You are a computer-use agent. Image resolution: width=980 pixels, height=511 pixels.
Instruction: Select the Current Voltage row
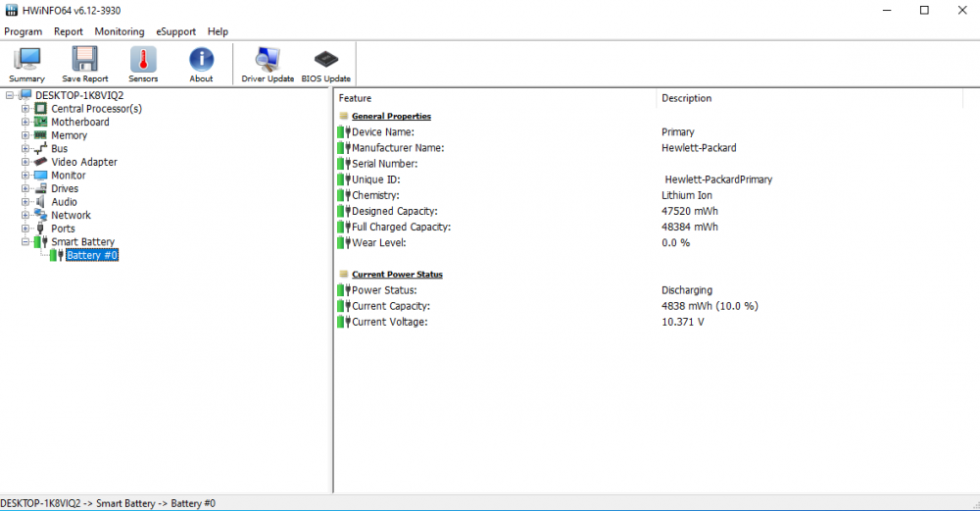(389, 322)
